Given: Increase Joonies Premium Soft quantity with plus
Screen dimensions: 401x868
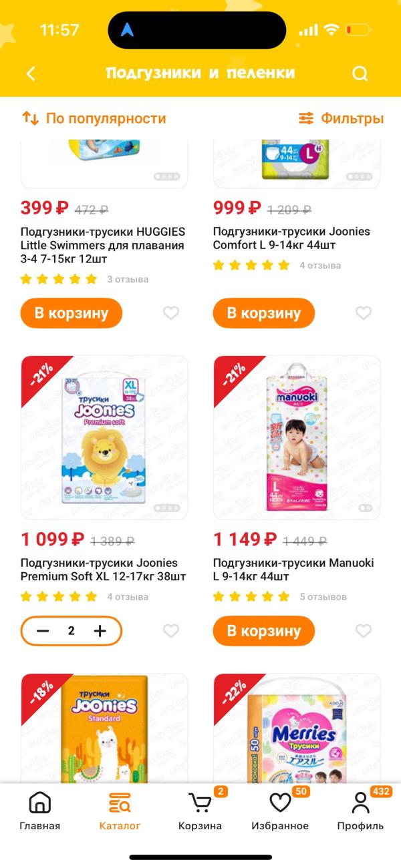Looking at the screenshot, I should (x=100, y=631).
